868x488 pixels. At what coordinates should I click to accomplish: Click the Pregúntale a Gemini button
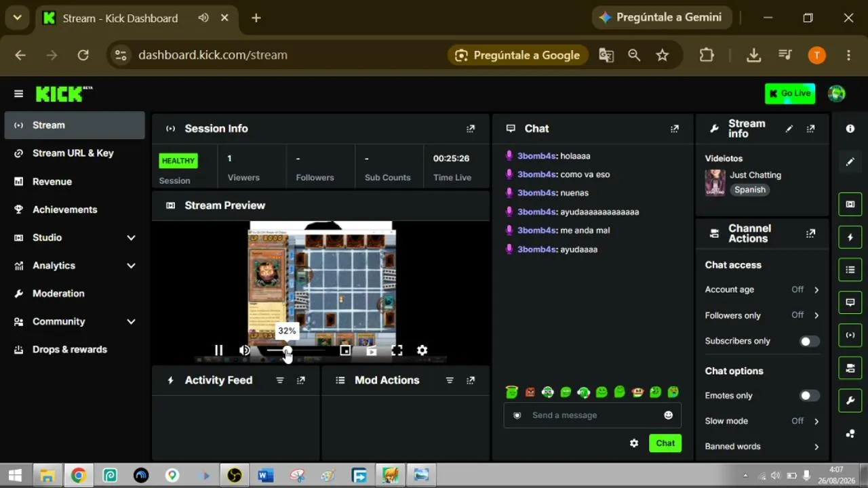click(662, 18)
